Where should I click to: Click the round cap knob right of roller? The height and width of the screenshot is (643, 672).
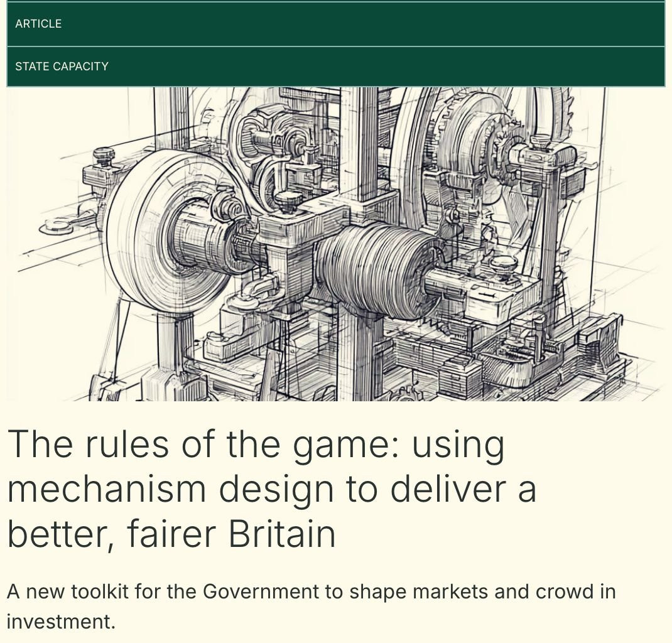(x=504, y=262)
